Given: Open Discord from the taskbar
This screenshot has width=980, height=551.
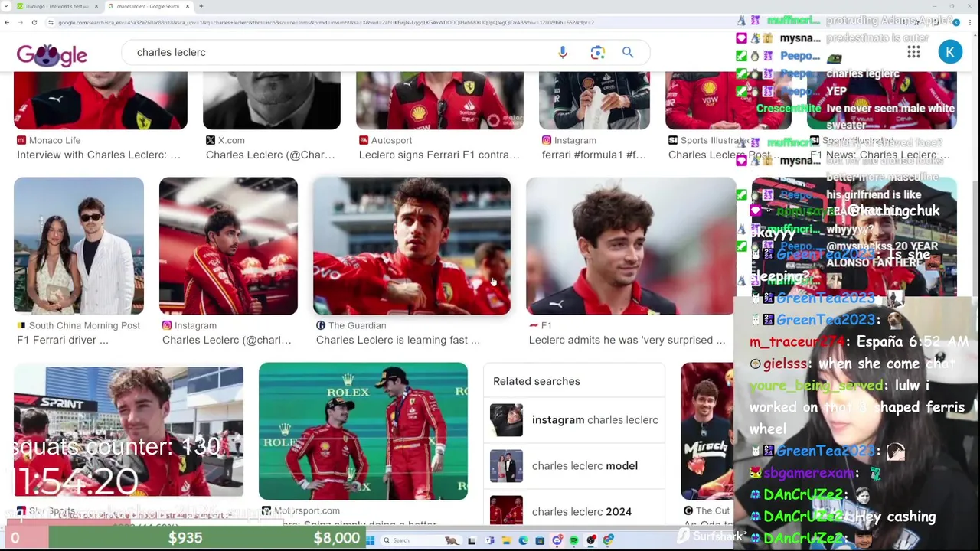Looking at the screenshot, I should tap(557, 540).
